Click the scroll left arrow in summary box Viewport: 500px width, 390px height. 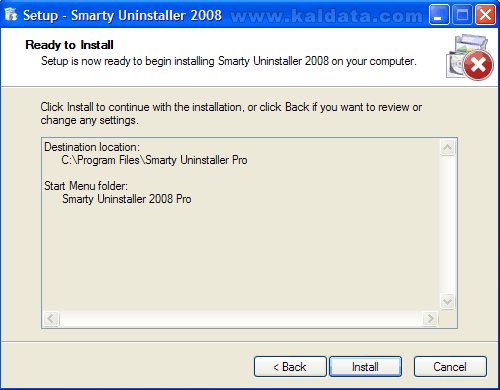tap(51, 319)
